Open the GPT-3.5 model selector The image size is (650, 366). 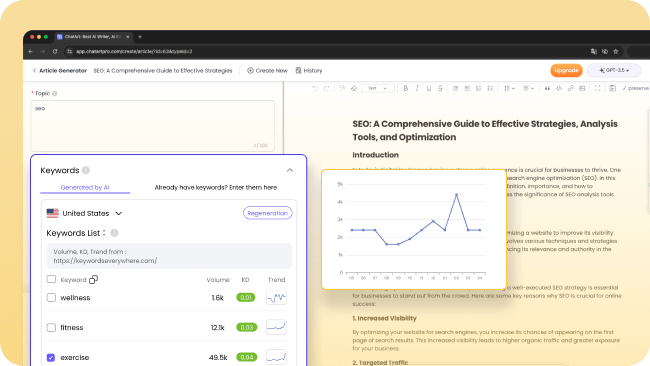pos(614,70)
